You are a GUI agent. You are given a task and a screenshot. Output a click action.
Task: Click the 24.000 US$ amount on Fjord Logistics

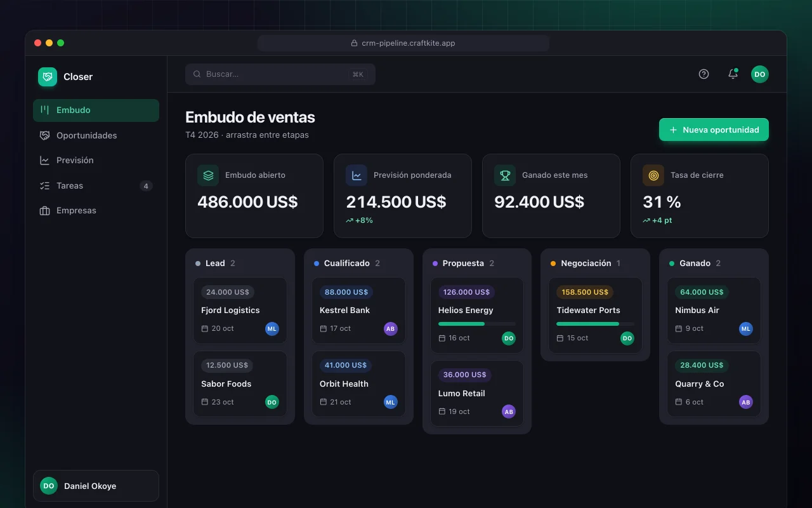pyautogui.click(x=228, y=292)
